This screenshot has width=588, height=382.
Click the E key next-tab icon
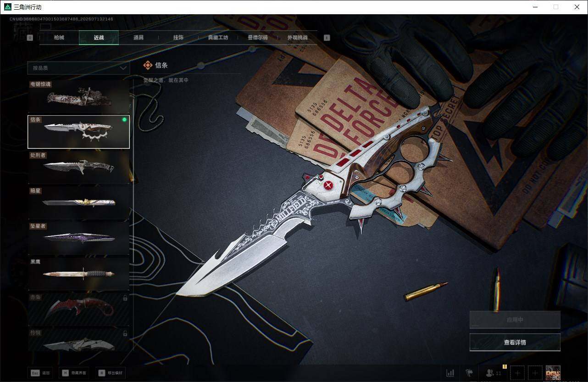click(x=327, y=38)
